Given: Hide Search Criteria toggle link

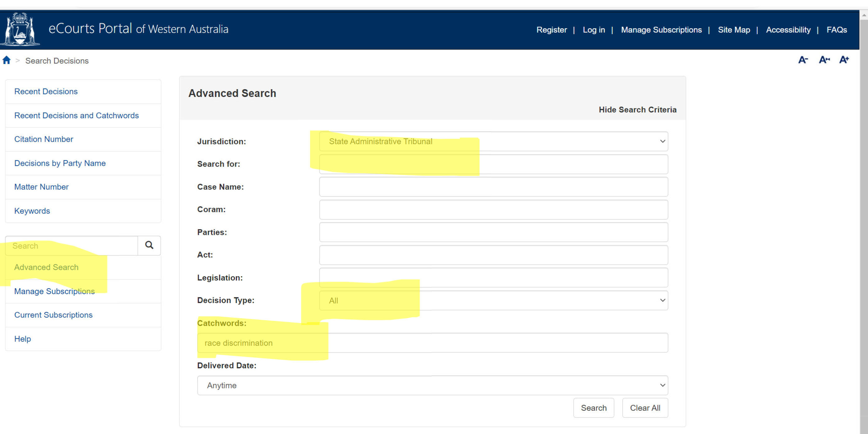Looking at the screenshot, I should (637, 110).
